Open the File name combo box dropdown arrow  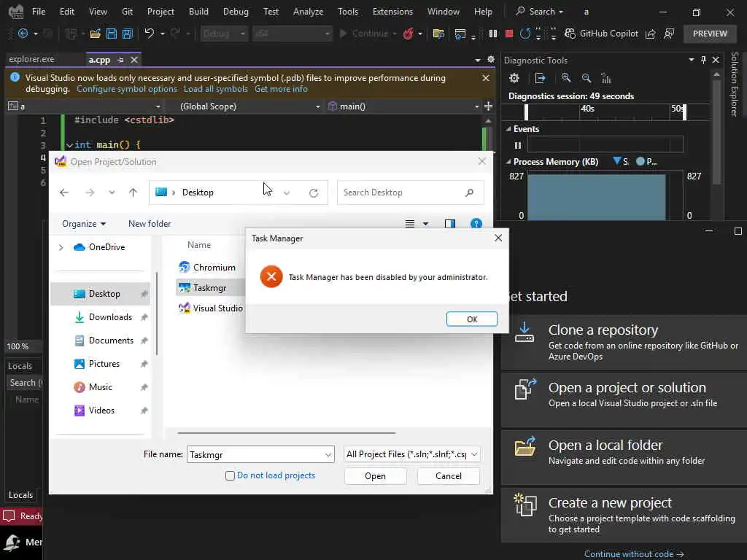[x=328, y=455]
